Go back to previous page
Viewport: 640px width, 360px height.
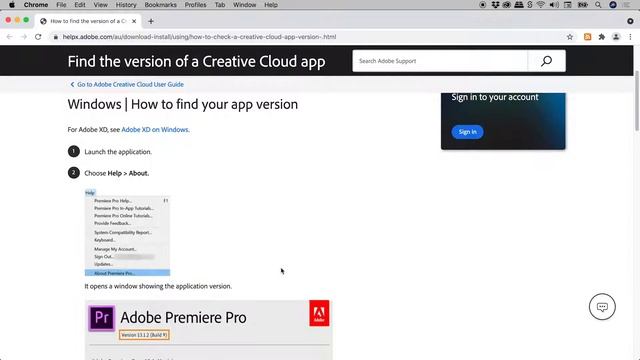pyautogui.click(x=9, y=37)
